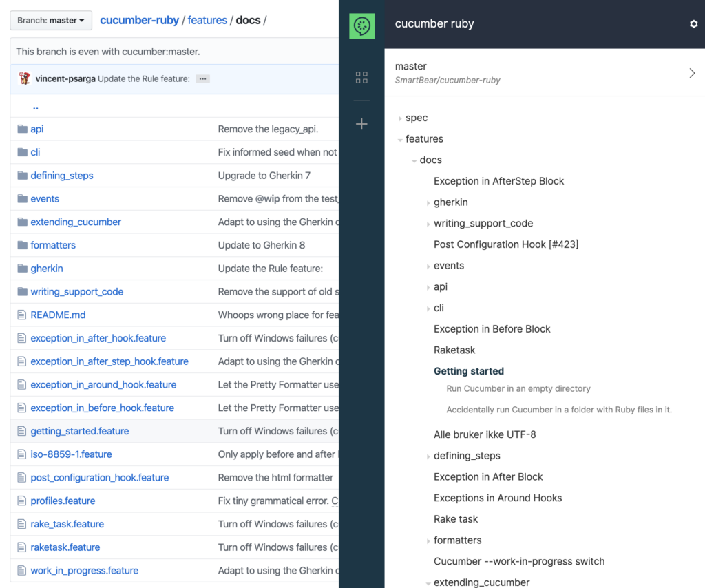Click folder icon beside extending_cucumber
Screen dimensions: 705x588
[23, 222]
